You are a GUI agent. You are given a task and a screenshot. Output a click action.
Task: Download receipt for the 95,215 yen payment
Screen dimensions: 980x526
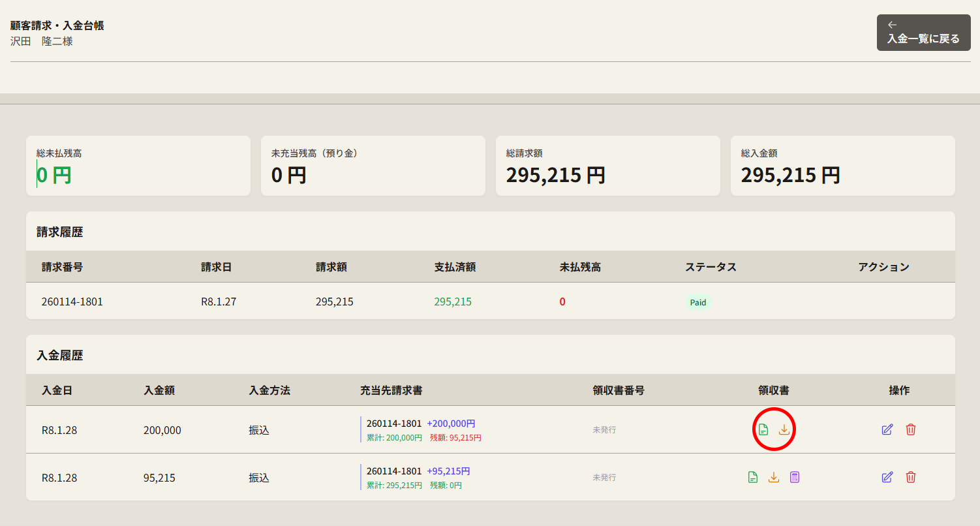(x=774, y=477)
